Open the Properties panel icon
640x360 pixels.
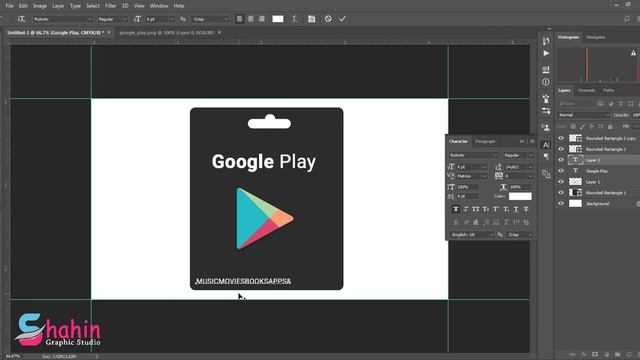[x=546, y=70]
